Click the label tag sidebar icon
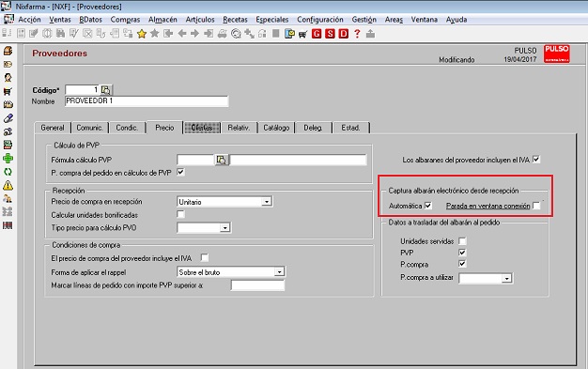The image size is (588, 369). [8, 64]
